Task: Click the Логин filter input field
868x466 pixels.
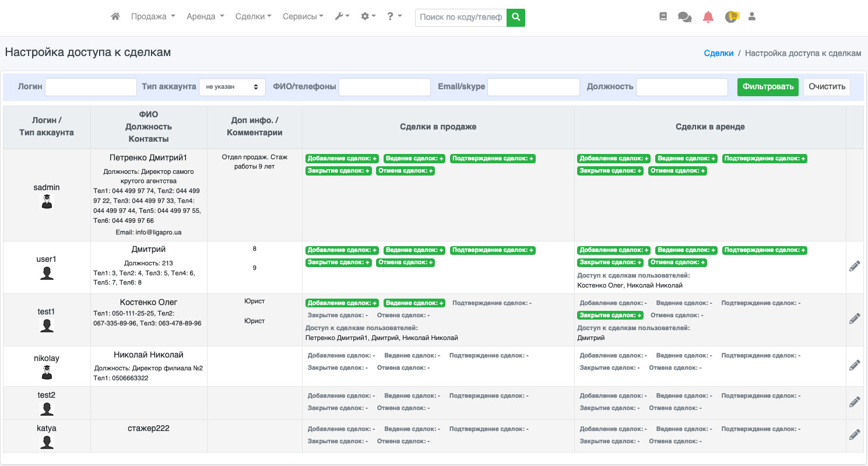Action: click(x=91, y=87)
